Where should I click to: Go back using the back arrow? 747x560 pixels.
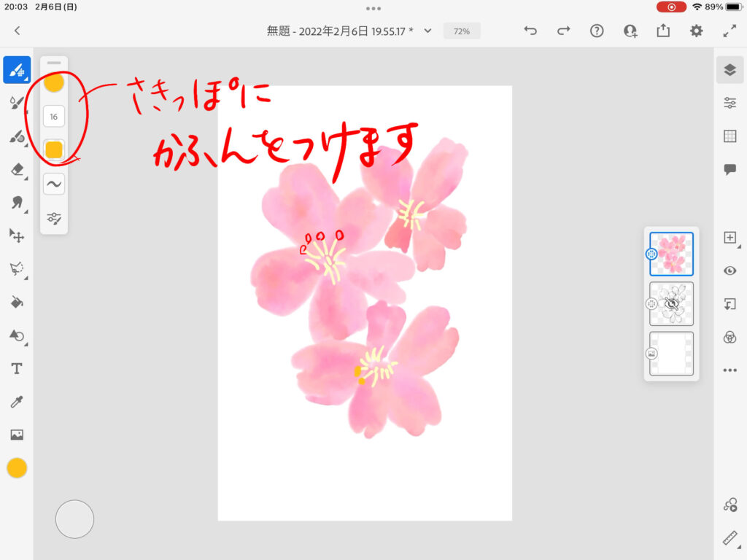coord(18,31)
